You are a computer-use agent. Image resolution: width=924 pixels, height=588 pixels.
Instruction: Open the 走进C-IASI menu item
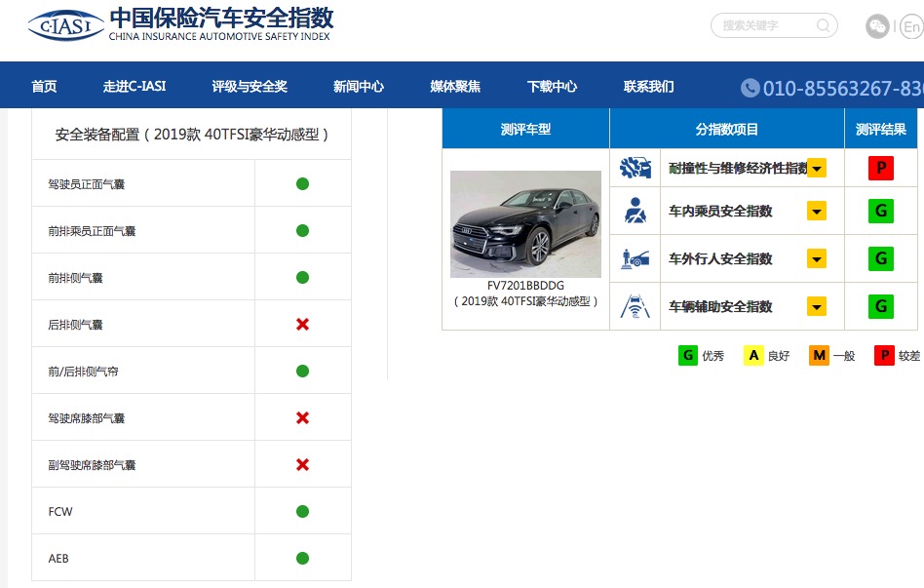pyautogui.click(x=135, y=87)
